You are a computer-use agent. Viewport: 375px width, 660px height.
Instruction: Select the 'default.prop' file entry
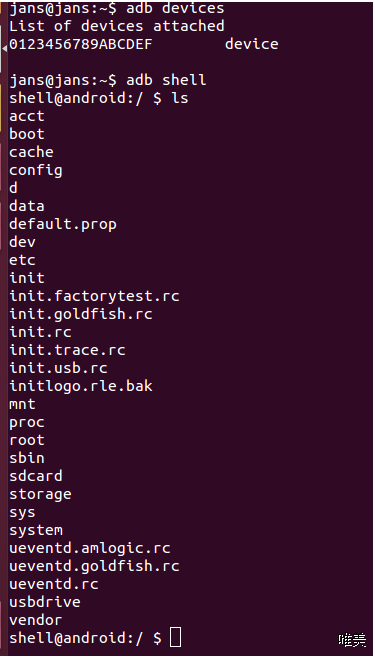[63, 225]
